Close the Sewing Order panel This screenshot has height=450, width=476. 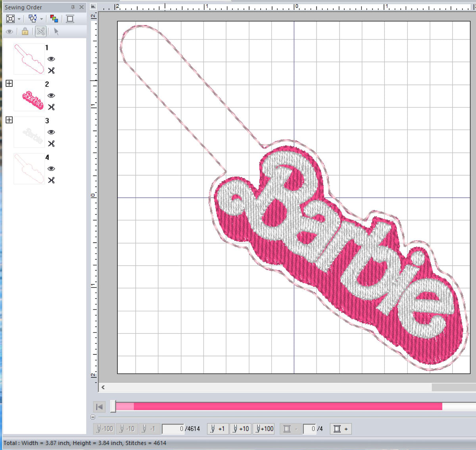(81, 7)
